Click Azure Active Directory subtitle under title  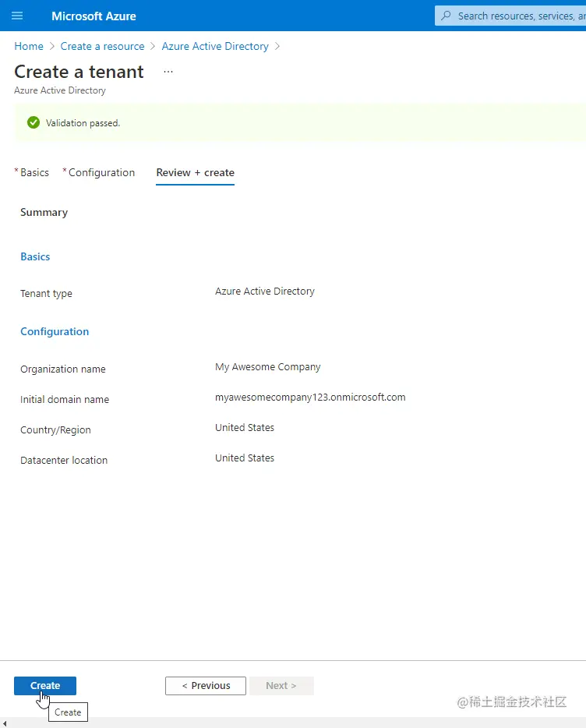(x=60, y=90)
